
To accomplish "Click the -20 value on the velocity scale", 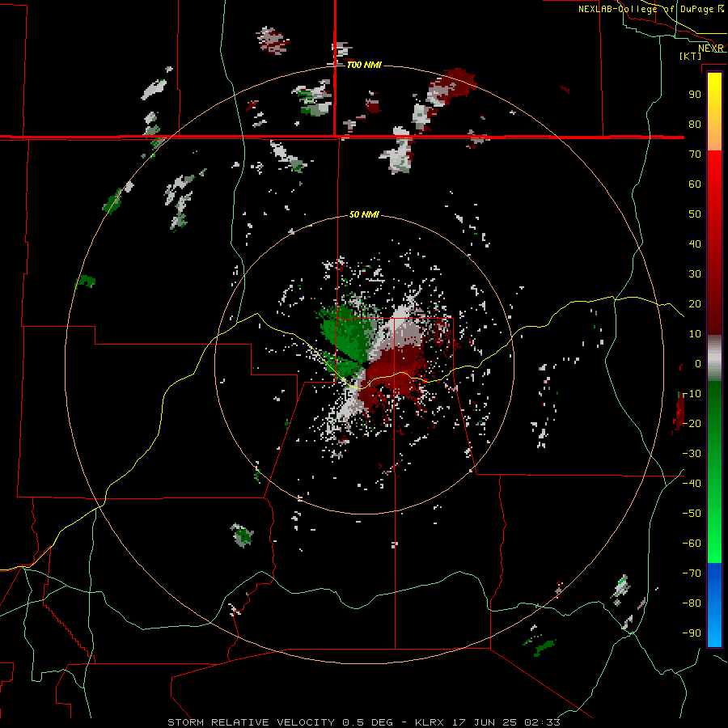I will [692, 423].
